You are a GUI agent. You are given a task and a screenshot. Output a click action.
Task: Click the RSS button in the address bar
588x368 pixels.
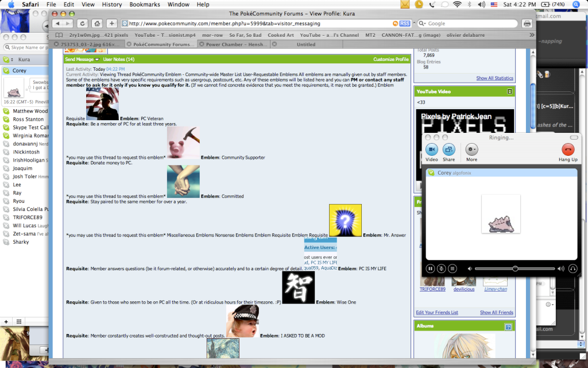tap(405, 23)
